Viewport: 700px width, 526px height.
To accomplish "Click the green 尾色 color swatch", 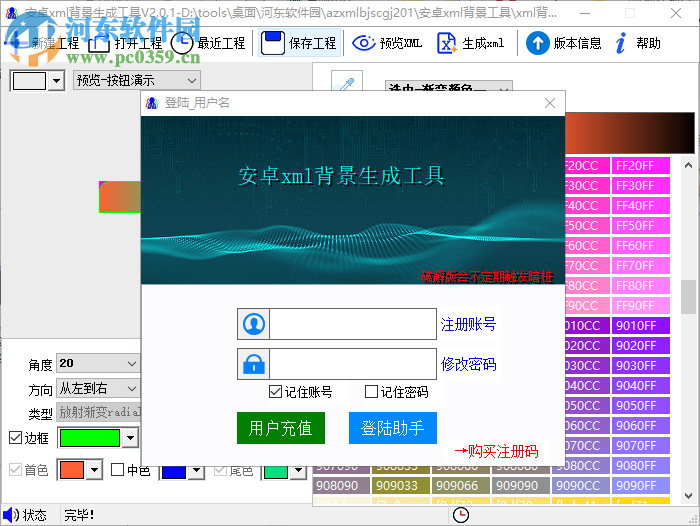I will click(x=276, y=472).
